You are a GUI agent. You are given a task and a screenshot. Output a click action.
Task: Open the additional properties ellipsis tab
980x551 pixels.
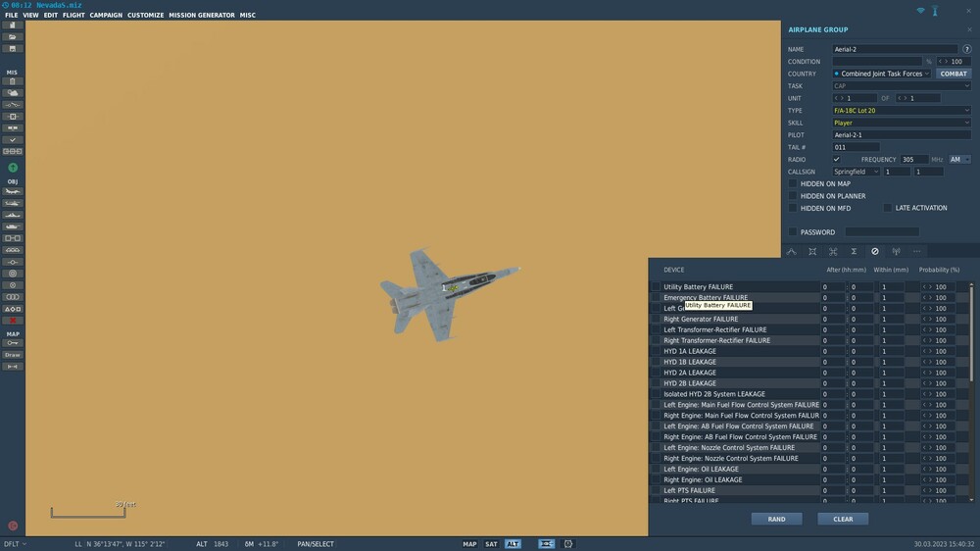[917, 251]
